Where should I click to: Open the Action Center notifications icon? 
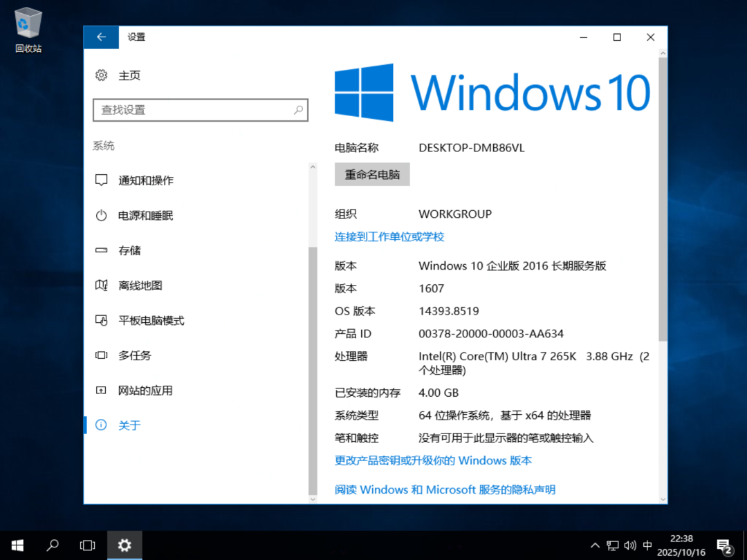(x=724, y=546)
